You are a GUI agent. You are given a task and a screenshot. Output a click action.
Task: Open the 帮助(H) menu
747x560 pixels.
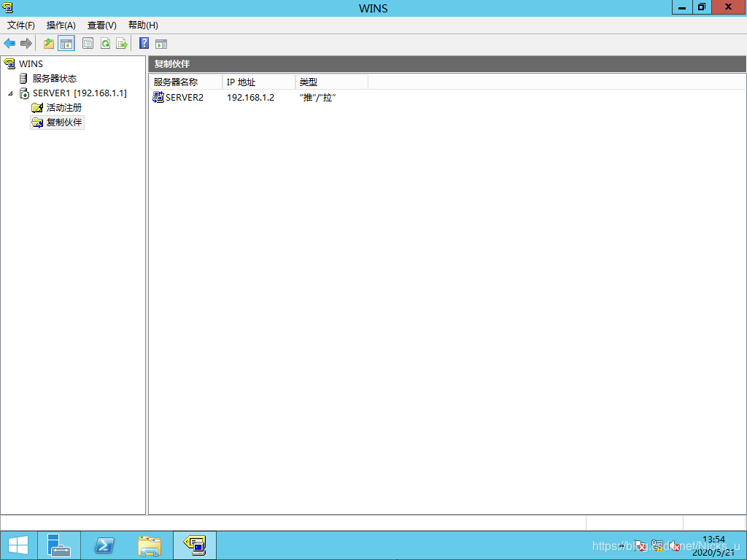click(x=143, y=26)
